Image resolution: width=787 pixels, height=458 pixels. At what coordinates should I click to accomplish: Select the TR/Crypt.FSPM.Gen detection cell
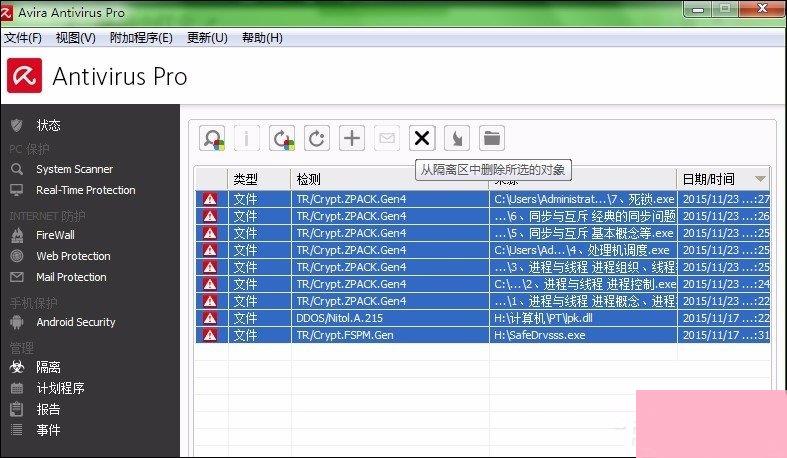point(390,335)
